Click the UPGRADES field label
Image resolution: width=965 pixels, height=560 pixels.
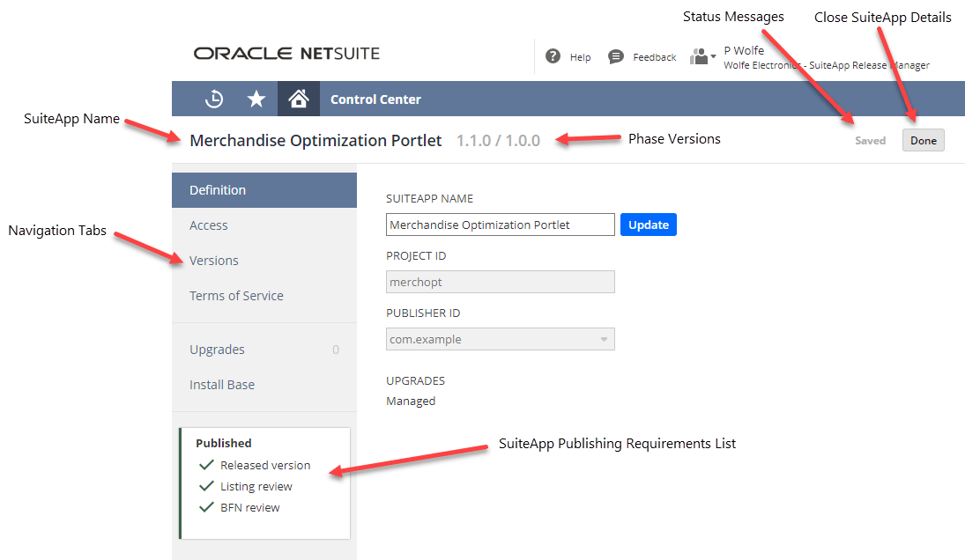pyautogui.click(x=415, y=380)
